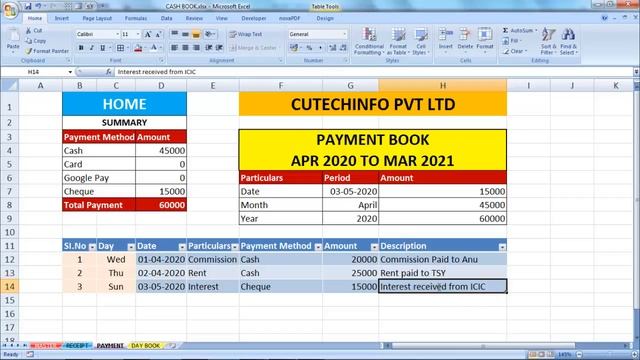This screenshot has width=640, height=360.
Task: Click Merge & Center button
Action: pos(254,48)
